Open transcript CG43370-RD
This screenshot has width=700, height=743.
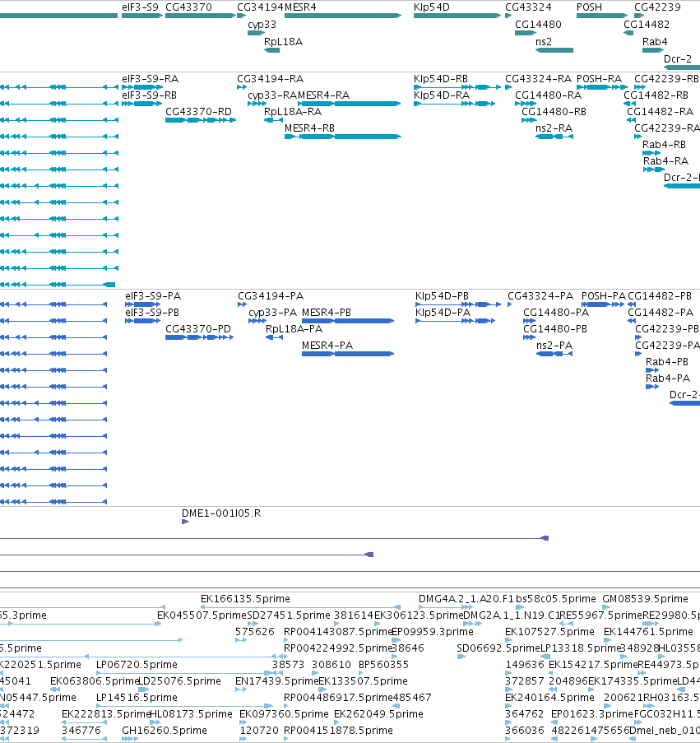[x=201, y=120]
